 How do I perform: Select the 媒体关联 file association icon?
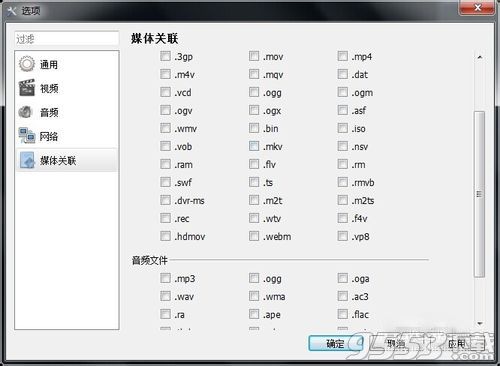pyautogui.click(x=27, y=160)
